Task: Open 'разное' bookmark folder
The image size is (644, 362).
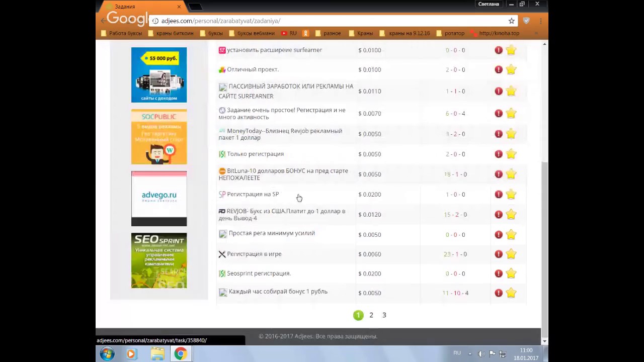Action: pyautogui.click(x=328, y=33)
